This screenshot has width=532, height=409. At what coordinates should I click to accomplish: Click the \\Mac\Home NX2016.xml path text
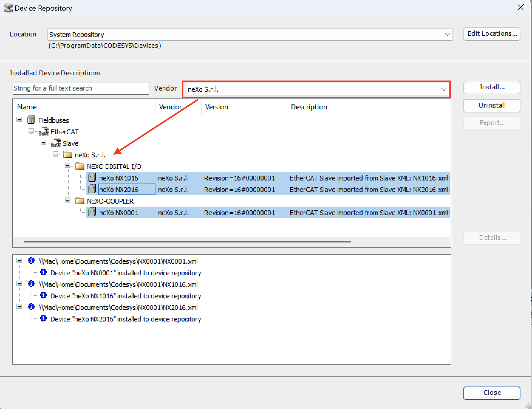tap(118, 308)
